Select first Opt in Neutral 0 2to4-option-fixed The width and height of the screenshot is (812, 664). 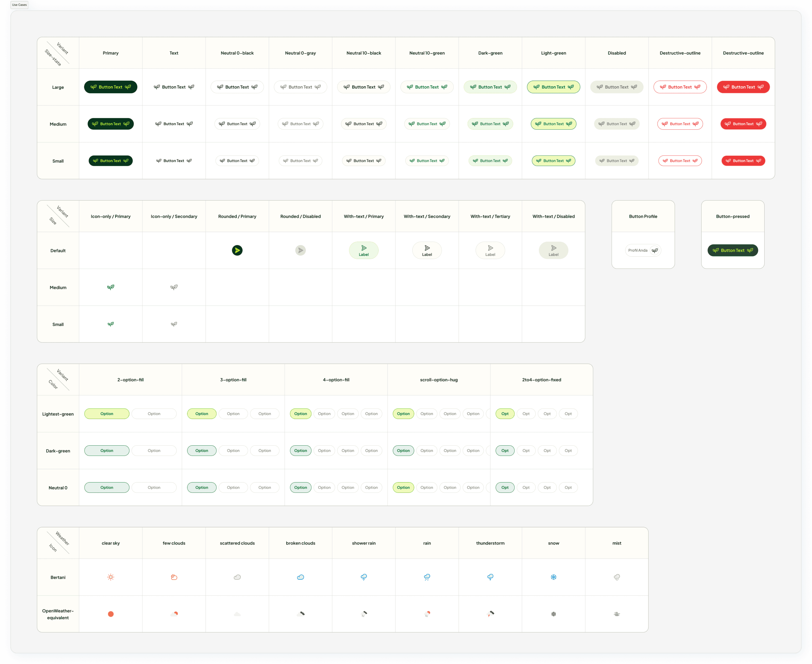505,487
